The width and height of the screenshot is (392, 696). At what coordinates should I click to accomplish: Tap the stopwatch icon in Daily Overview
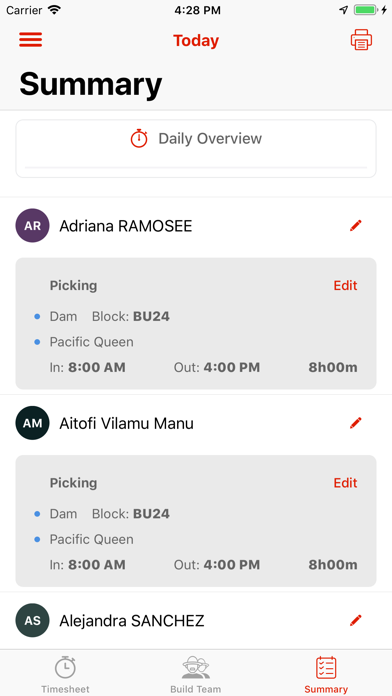tap(139, 138)
